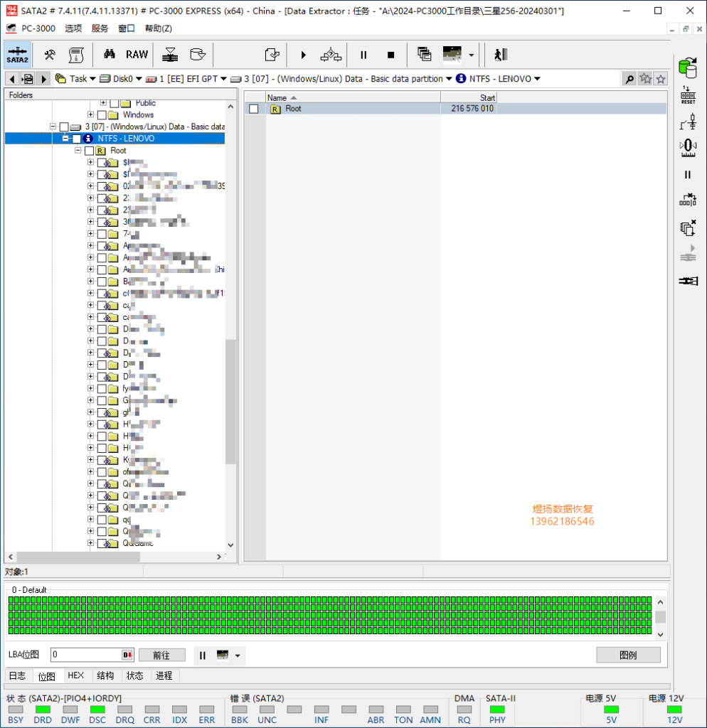Image resolution: width=707 pixels, height=728 pixels.
Task: Click the exit running-man icon
Action: (x=501, y=55)
